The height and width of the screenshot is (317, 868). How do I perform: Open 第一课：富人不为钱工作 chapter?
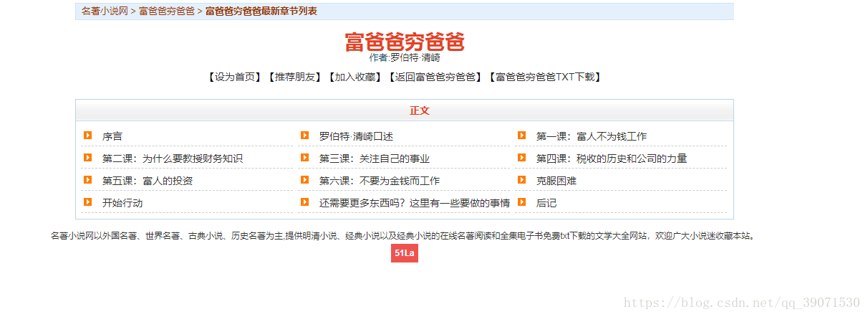pyautogui.click(x=592, y=136)
